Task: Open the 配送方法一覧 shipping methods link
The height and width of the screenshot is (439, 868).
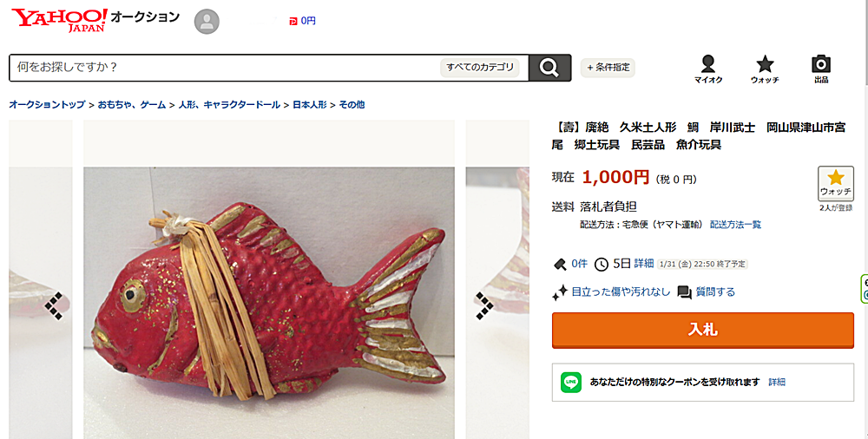Action: coord(735,225)
